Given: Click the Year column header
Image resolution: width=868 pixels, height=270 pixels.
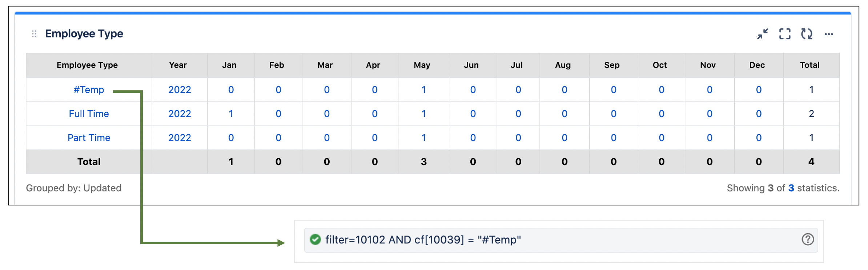Looking at the screenshot, I should (x=178, y=65).
